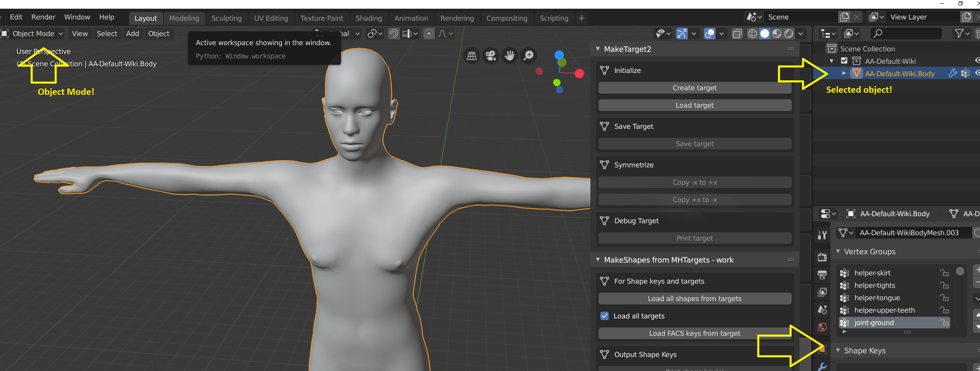Toggle X-ray display icon
980x371 pixels.
[737, 34]
